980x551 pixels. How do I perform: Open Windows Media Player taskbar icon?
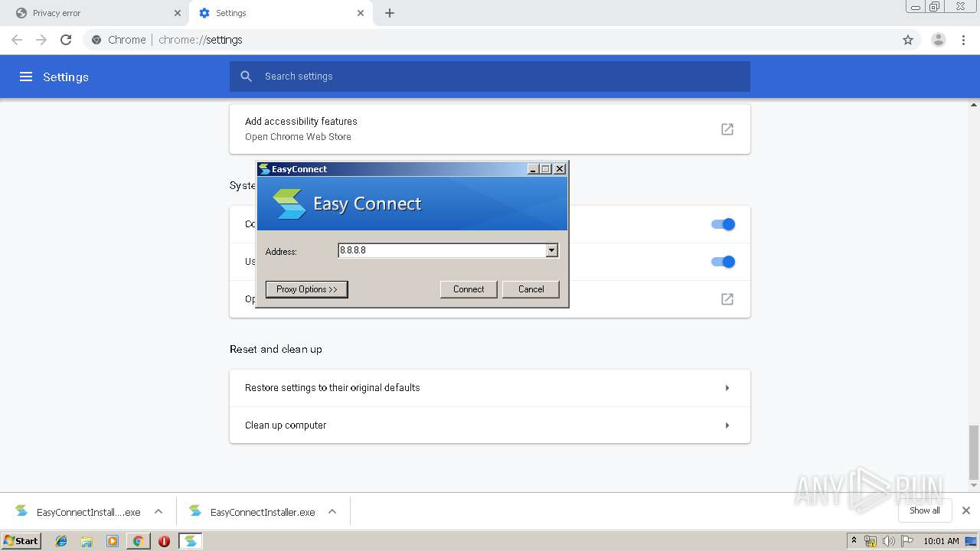[x=113, y=541]
